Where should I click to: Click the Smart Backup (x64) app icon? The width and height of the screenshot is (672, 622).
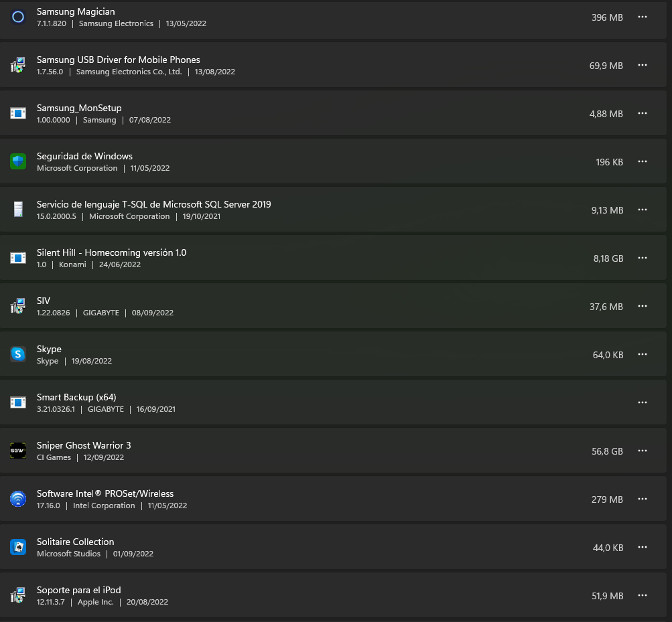pos(18,402)
